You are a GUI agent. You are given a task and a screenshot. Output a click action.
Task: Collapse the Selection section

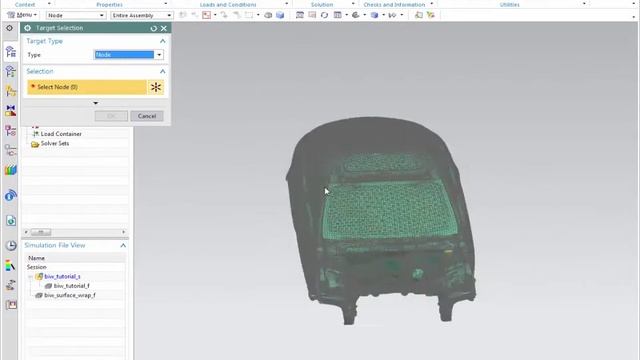click(162, 71)
